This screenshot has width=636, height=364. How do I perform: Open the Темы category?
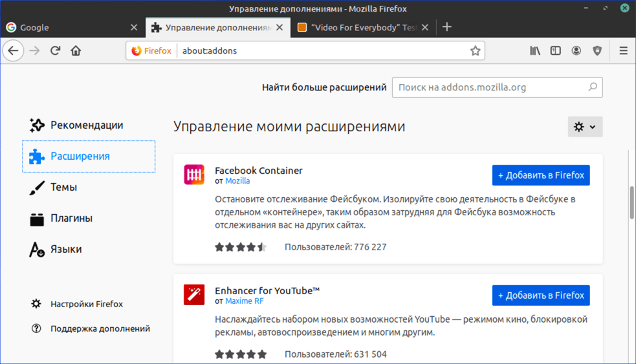click(x=89, y=187)
